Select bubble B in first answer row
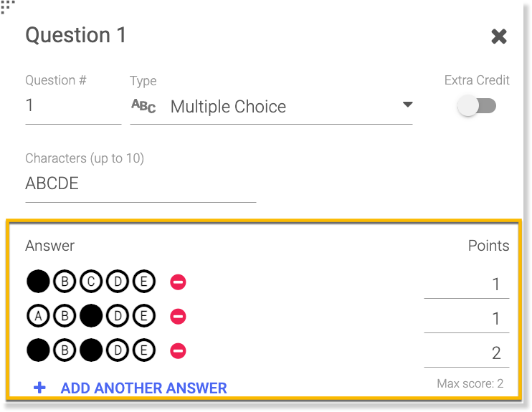 tap(65, 282)
